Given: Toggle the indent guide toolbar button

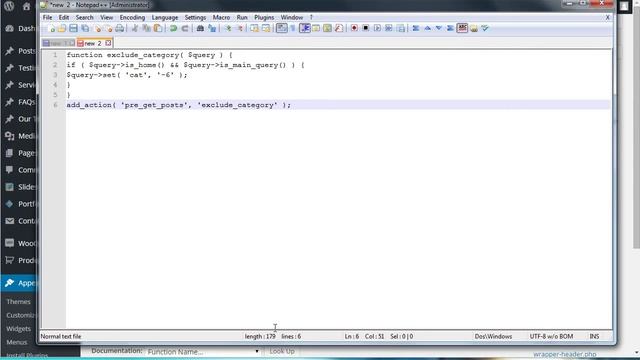Looking at the screenshot, I should pos(305,28).
